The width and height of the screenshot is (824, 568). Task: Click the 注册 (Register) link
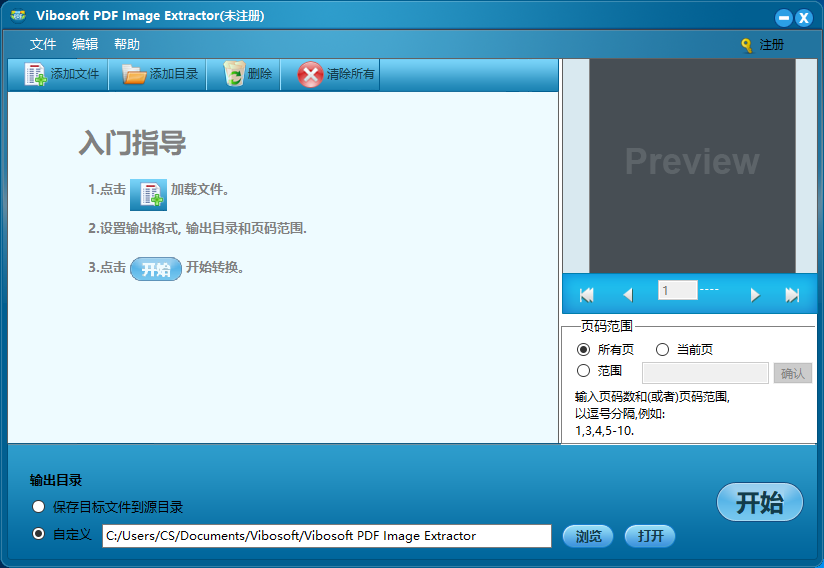point(771,45)
